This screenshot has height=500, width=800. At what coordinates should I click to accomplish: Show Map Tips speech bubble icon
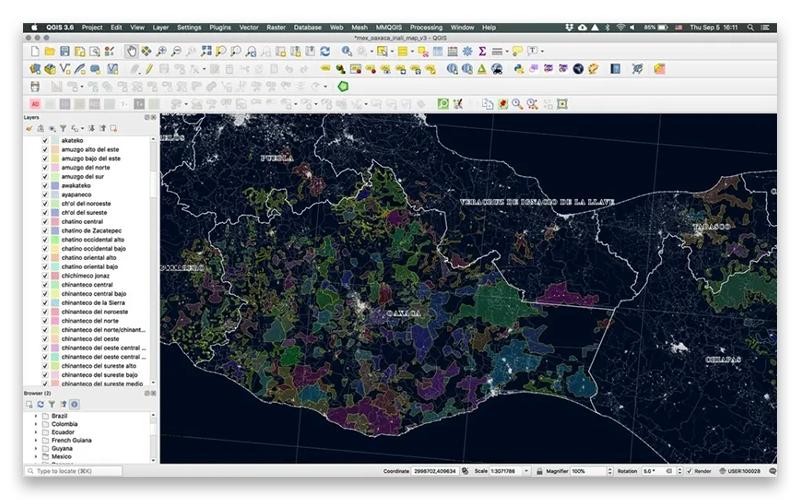pyautogui.click(x=517, y=51)
